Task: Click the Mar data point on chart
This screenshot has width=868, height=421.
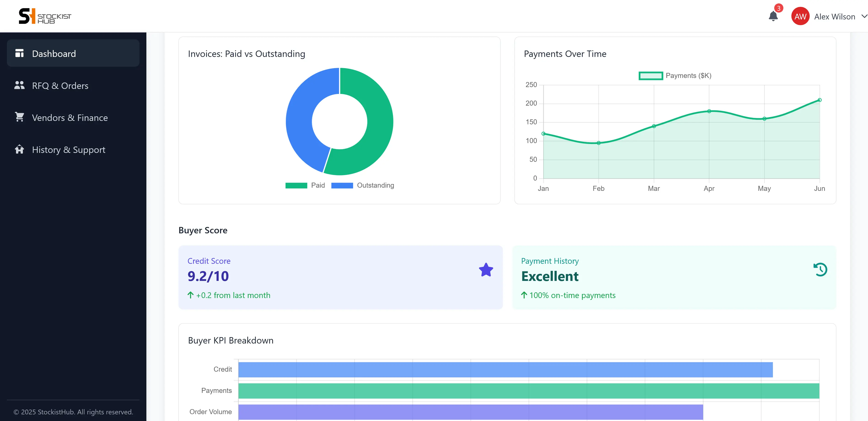Action: pos(654,126)
